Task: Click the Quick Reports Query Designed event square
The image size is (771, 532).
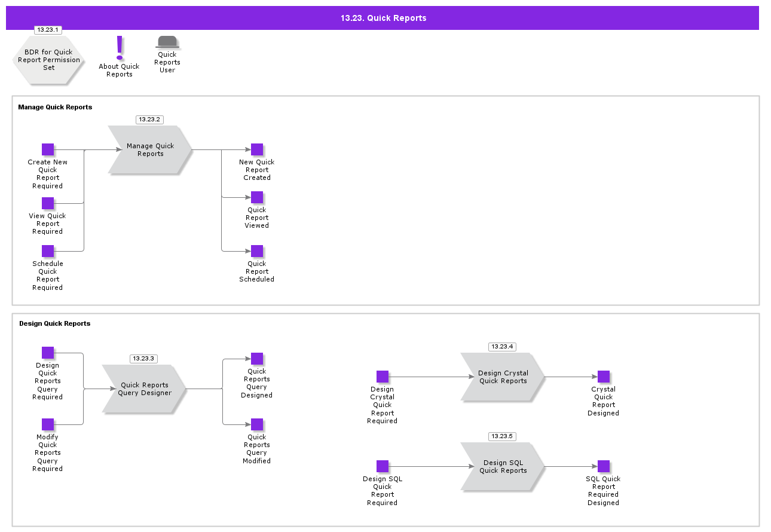Action: coord(257,359)
